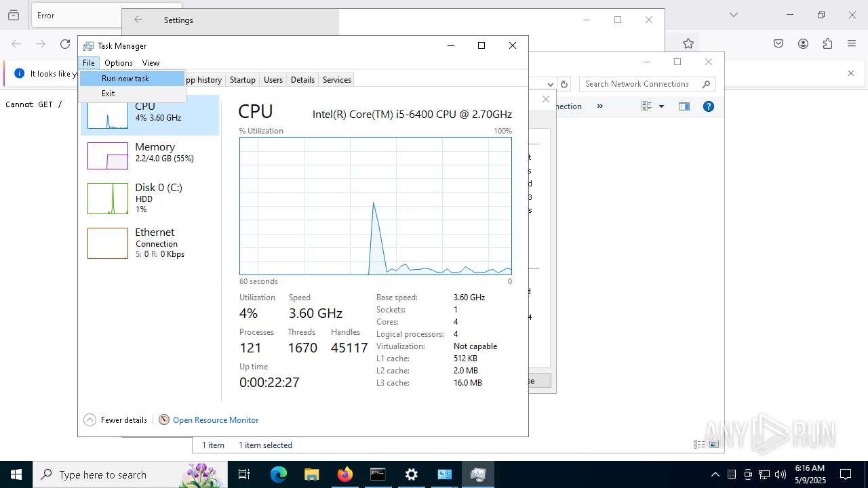
Task: Open Firefox Pocket save icon
Action: pyautogui.click(x=778, y=43)
